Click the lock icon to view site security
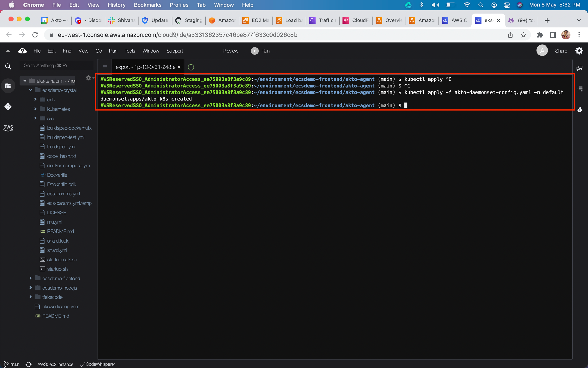Screen dimensions: 588x368 click(51, 35)
